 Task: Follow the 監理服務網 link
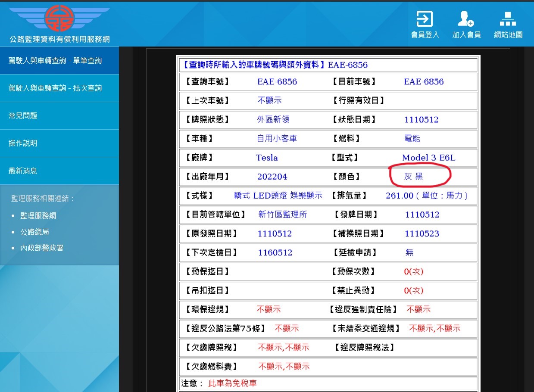click(38, 215)
